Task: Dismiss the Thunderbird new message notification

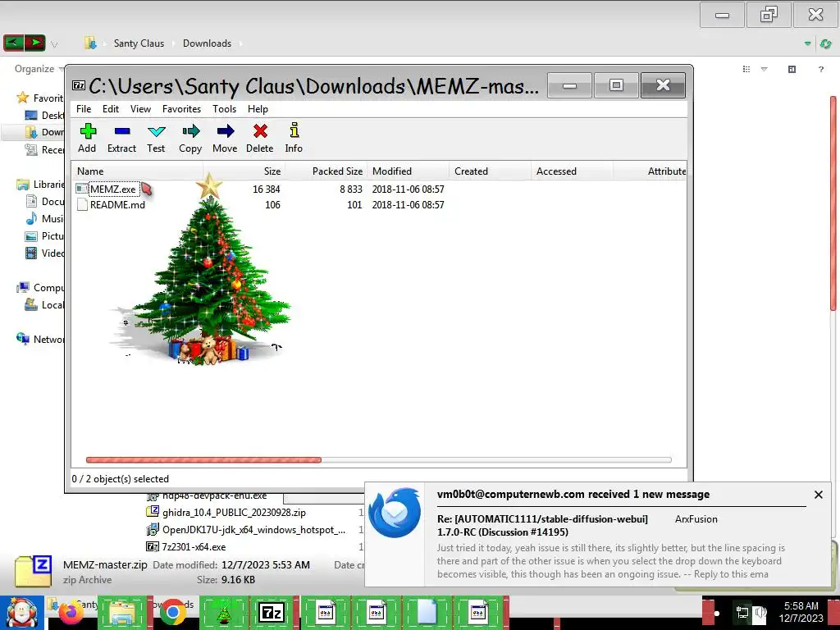Action: [x=818, y=495]
